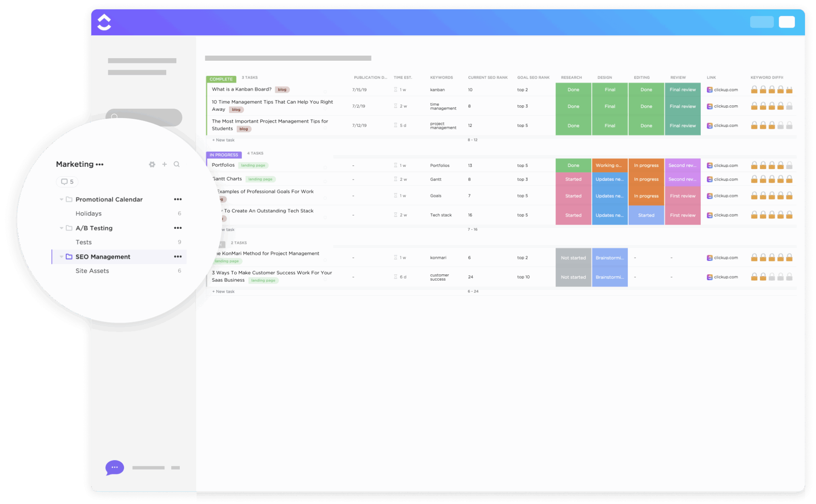Click the ClickUp icon beside the first clickup.com link

709,90
